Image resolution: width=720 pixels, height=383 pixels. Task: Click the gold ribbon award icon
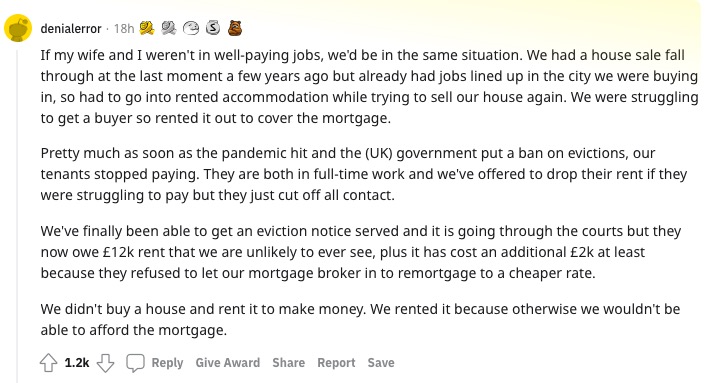click(147, 28)
